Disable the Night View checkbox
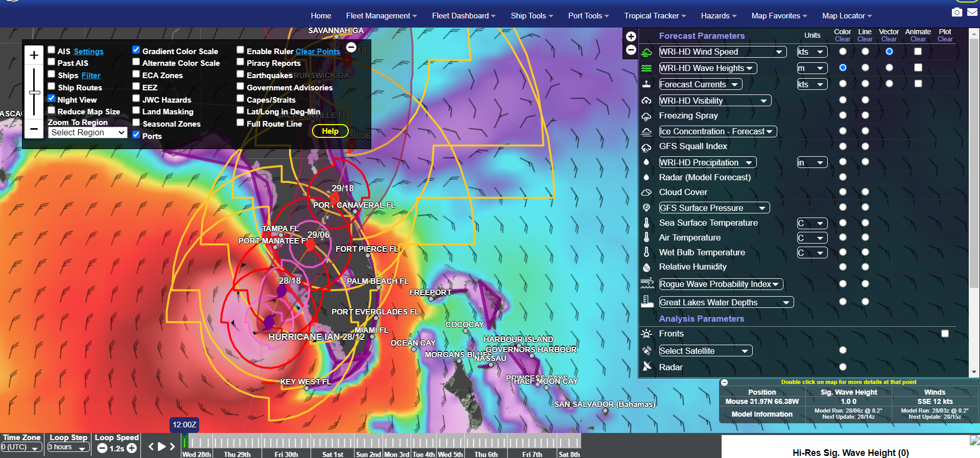Viewport: 980px width, 458px height. point(52,98)
